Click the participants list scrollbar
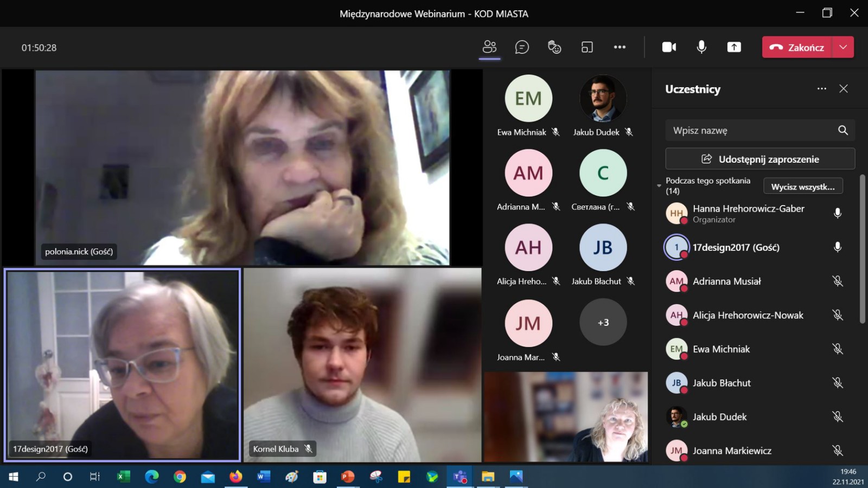This screenshot has height=488, width=868. (x=862, y=249)
